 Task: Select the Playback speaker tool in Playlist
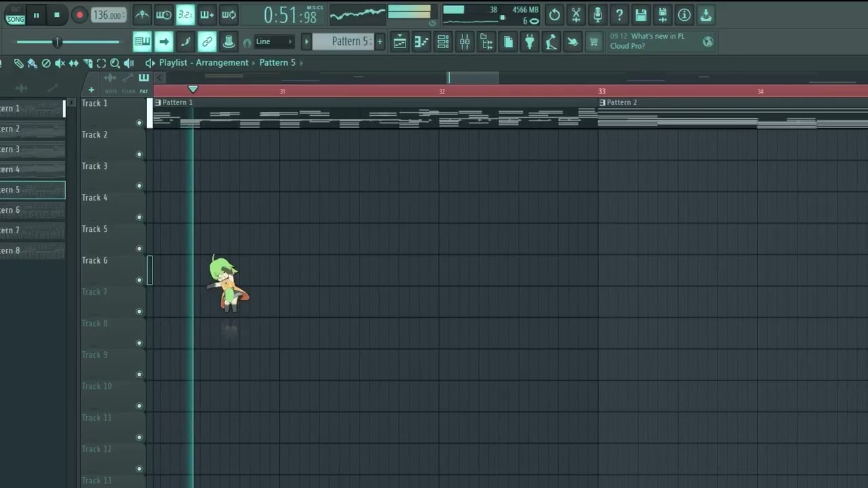[x=128, y=63]
